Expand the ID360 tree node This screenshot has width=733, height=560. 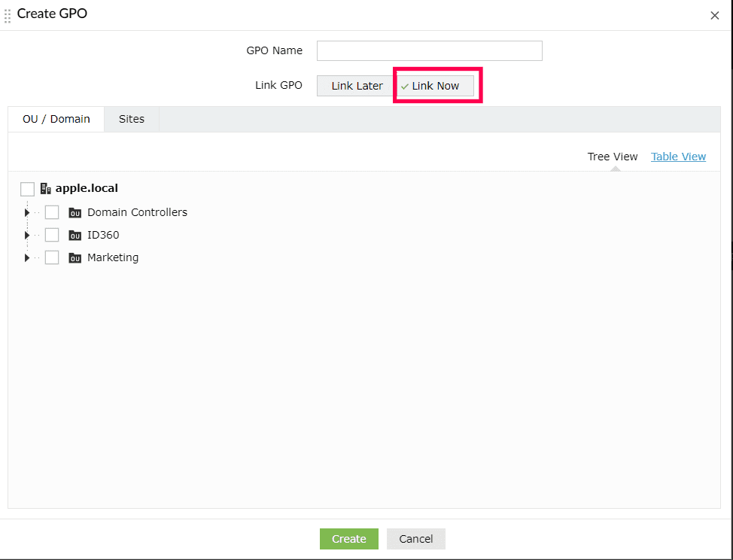(x=26, y=235)
